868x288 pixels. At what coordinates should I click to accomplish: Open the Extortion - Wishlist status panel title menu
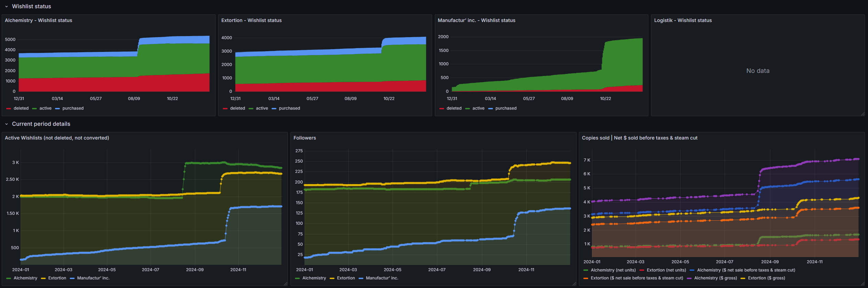point(251,20)
